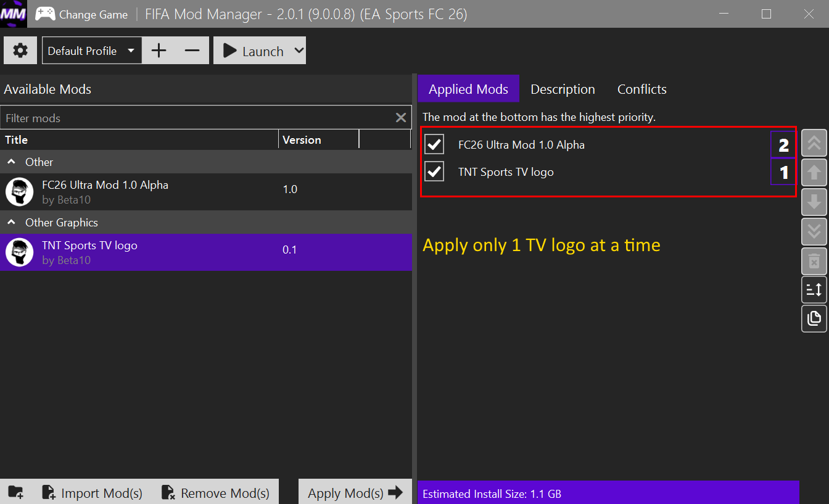
Task: Collapse the Other mods group
Action: click(x=12, y=162)
